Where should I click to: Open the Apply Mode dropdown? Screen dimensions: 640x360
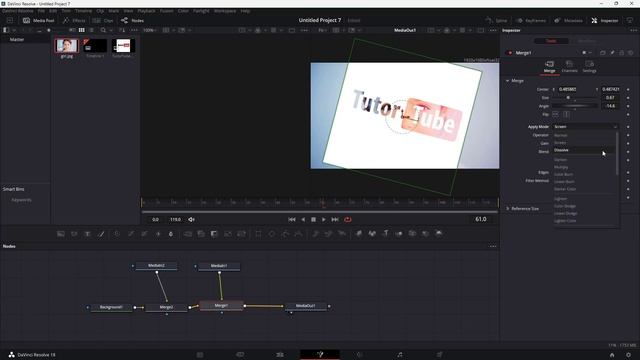tap(585, 127)
